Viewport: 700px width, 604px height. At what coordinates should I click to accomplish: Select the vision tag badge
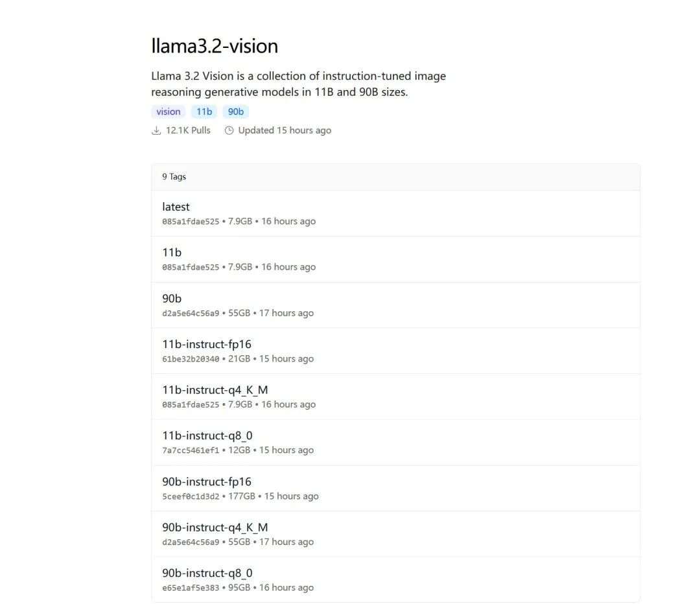click(x=169, y=111)
